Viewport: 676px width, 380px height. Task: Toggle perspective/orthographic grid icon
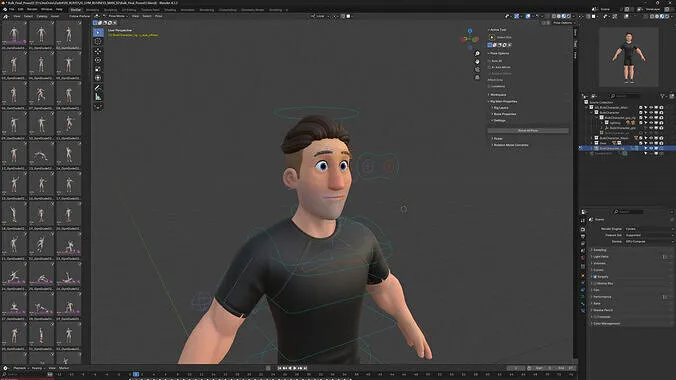tap(477, 78)
